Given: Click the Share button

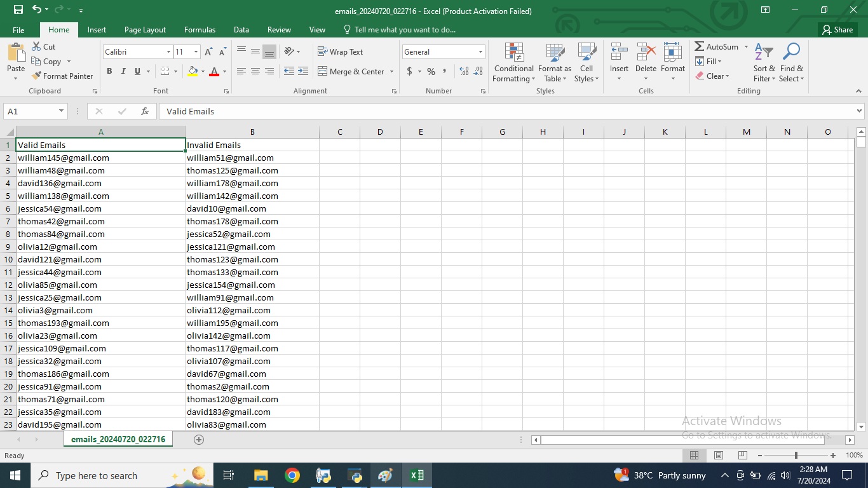Looking at the screenshot, I should 837,30.
